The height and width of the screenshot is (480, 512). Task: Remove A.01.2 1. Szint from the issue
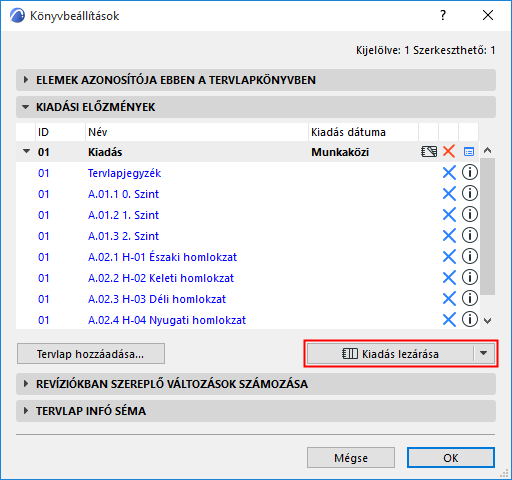click(x=449, y=215)
